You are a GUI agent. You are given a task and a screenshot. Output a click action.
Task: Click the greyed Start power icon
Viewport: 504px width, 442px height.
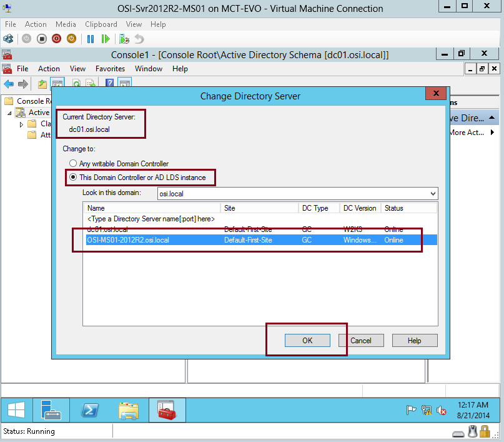click(x=26, y=39)
